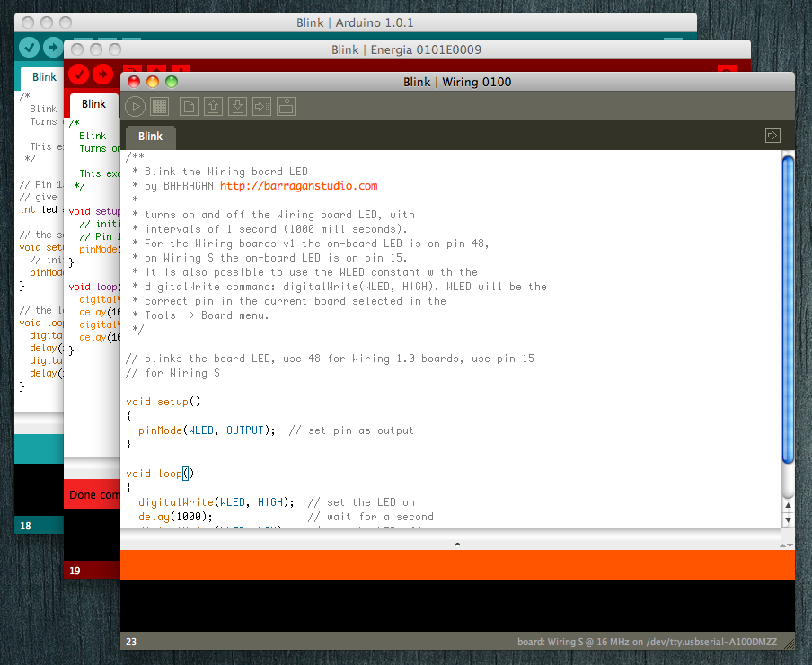Screen dimensions: 812x665
Task: Click the 'turns on and off the Wiring board LED' line
Action: (x=273, y=215)
